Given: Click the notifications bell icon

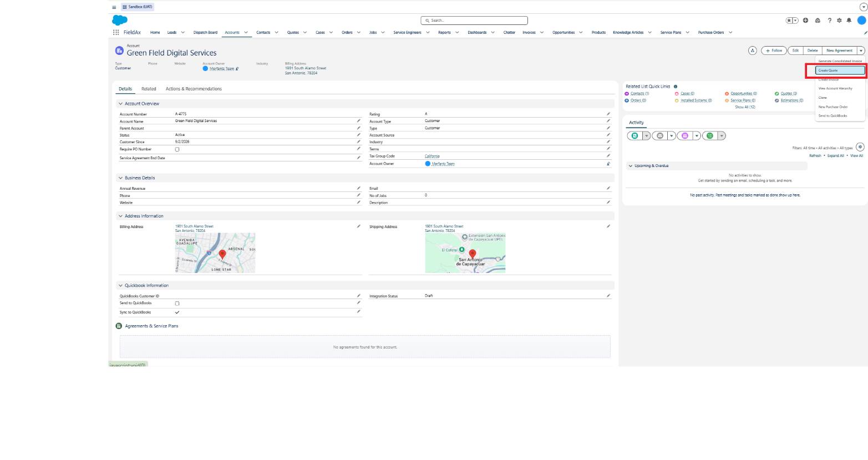Looking at the screenshot, I should (x=849, y=21).
